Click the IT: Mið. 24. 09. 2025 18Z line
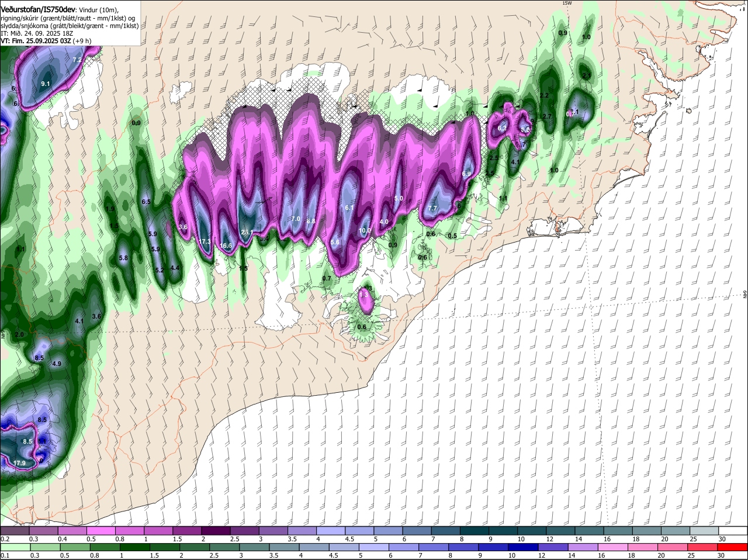Screen dimensions: 748x560 37,33
